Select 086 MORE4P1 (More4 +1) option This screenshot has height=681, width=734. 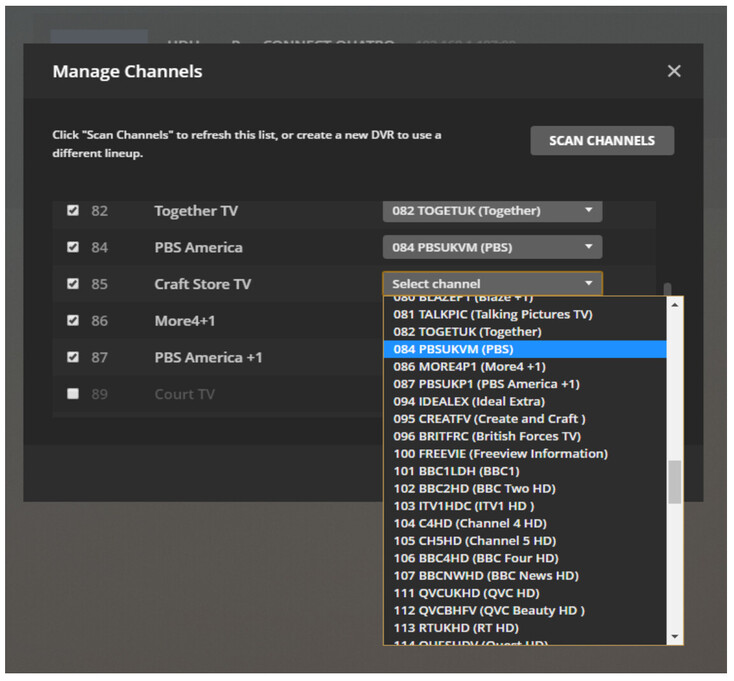coord(524,366)
